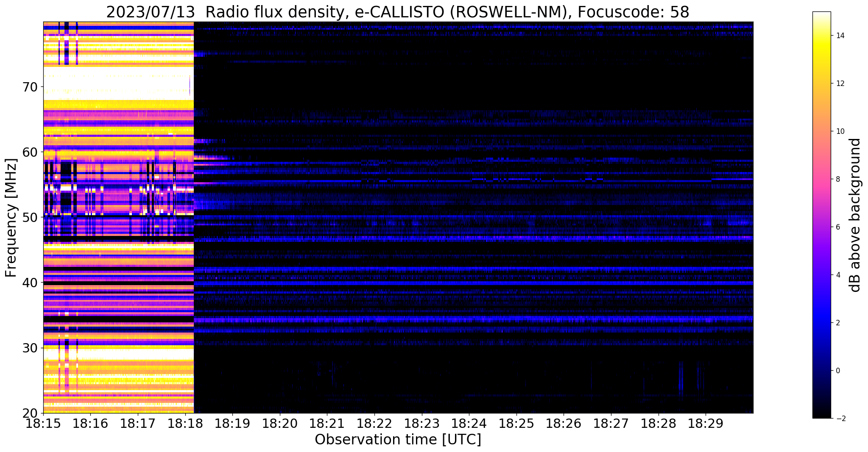This screenshot has height=452, width=868.
Task: Click the 18:23 time tick label
Action: point(422,423)
